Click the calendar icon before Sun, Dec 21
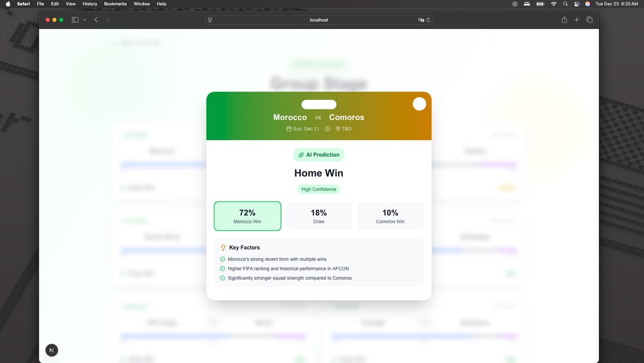The image size is (644, 363). click(289, 129)
